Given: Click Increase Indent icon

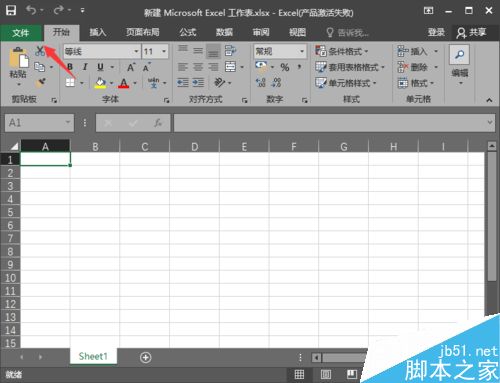Looking at the screenshot, I should coord(198,82).
